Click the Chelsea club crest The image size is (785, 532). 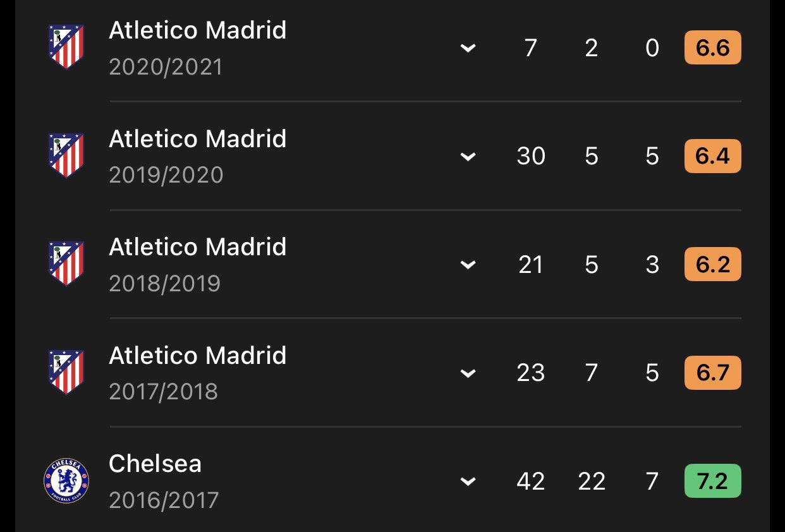pos(66,481)
